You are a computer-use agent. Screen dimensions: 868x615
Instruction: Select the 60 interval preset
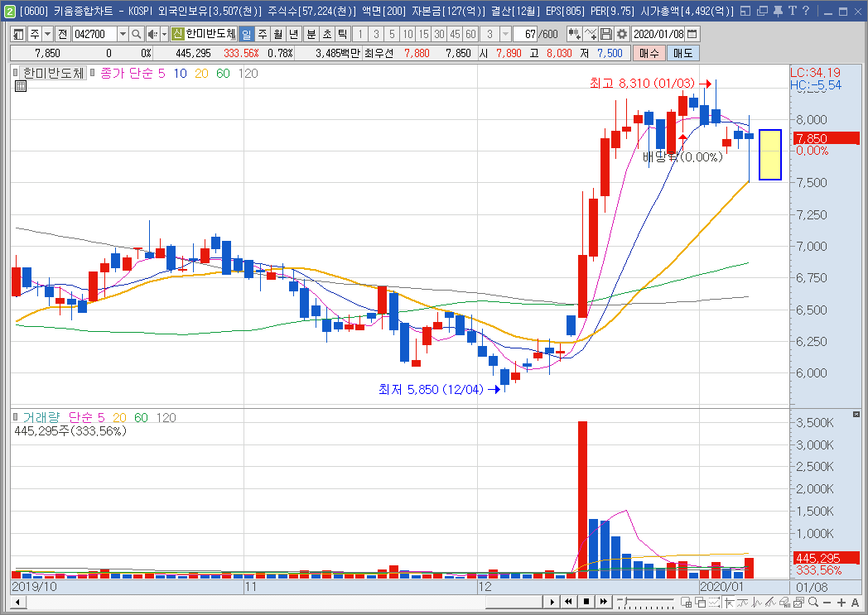470,34
